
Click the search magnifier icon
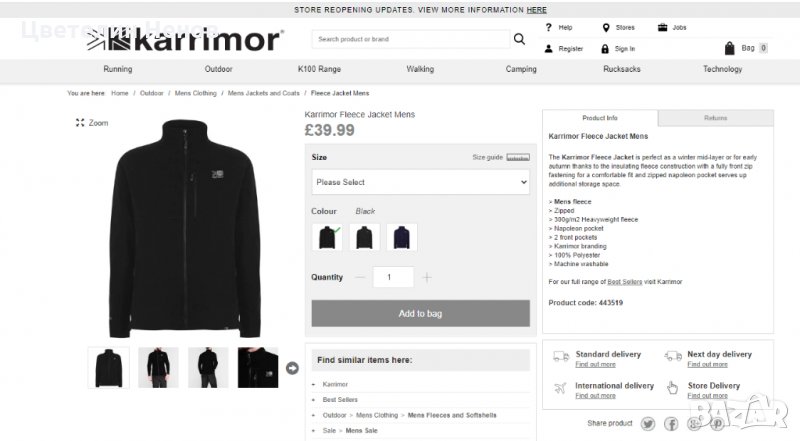pyautogui.click(x=519, y=39)
